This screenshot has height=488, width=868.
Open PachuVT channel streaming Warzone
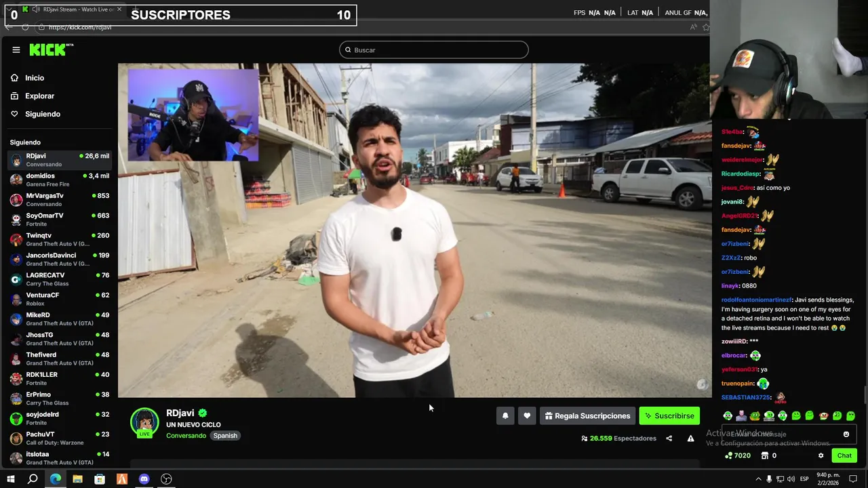tap(60, 438)
